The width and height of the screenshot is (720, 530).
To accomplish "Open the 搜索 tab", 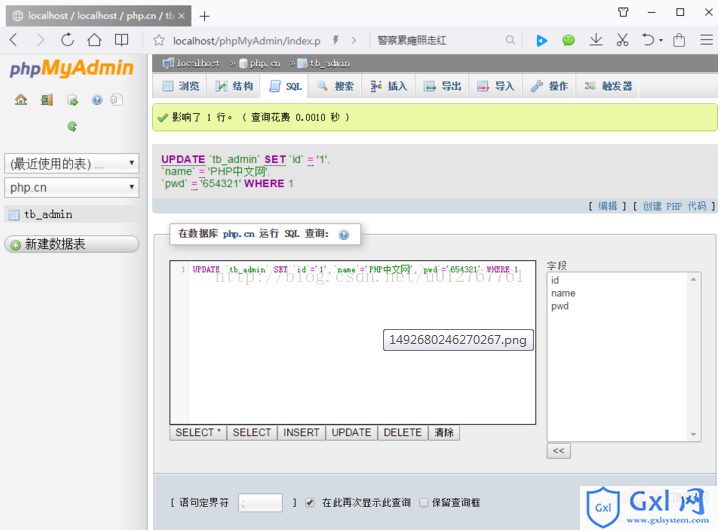I will pos(336,86).
